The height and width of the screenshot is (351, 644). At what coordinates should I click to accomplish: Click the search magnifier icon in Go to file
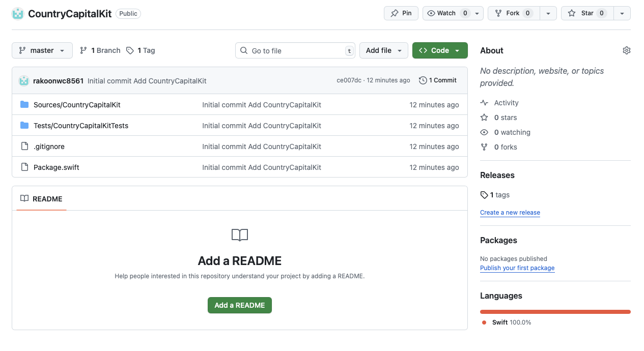244,50
